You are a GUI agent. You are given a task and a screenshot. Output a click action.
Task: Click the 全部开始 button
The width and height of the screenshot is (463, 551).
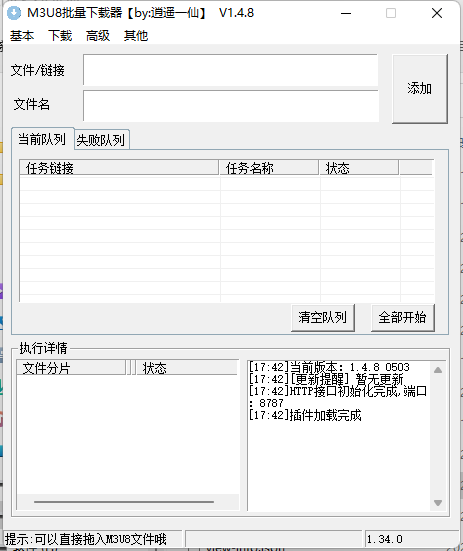tap(403, 318)
